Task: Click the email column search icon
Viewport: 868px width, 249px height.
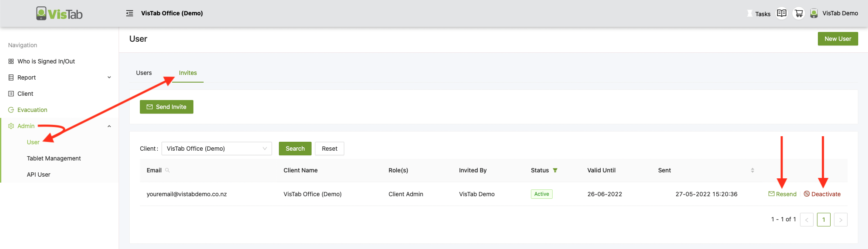Action: click(167, 170)
